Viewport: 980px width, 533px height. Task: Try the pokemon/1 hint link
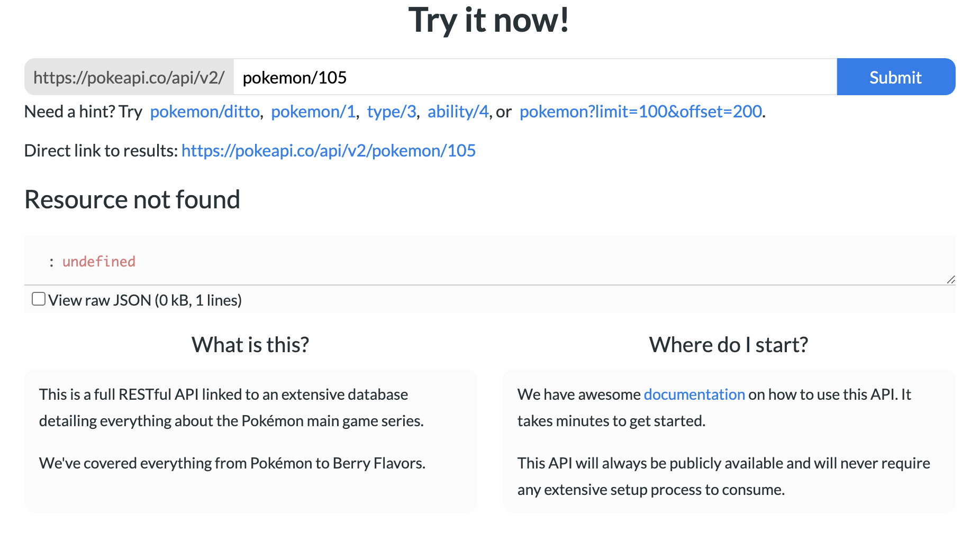[x=313, y=112]
